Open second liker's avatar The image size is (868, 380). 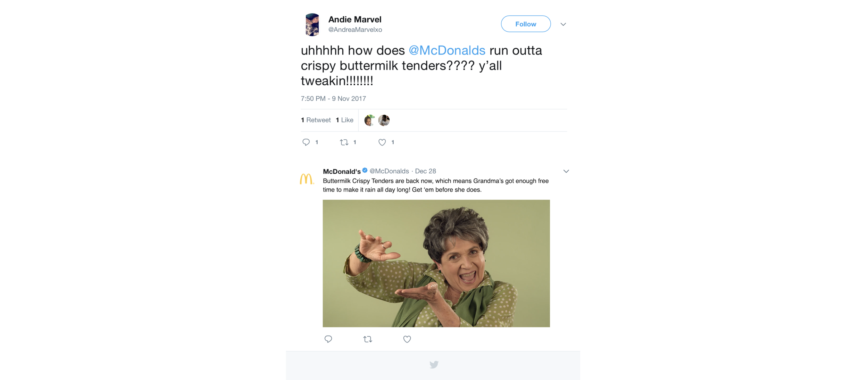tap(384, 120)
